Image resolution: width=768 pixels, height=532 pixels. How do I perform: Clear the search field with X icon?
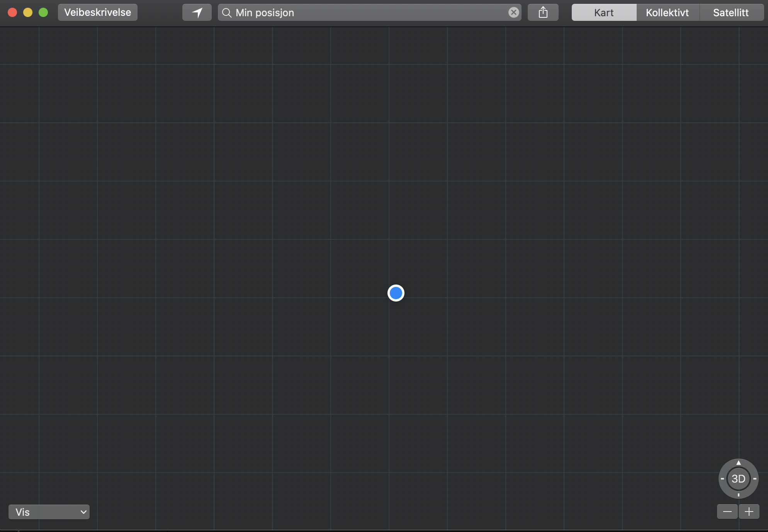pos(513,12)
